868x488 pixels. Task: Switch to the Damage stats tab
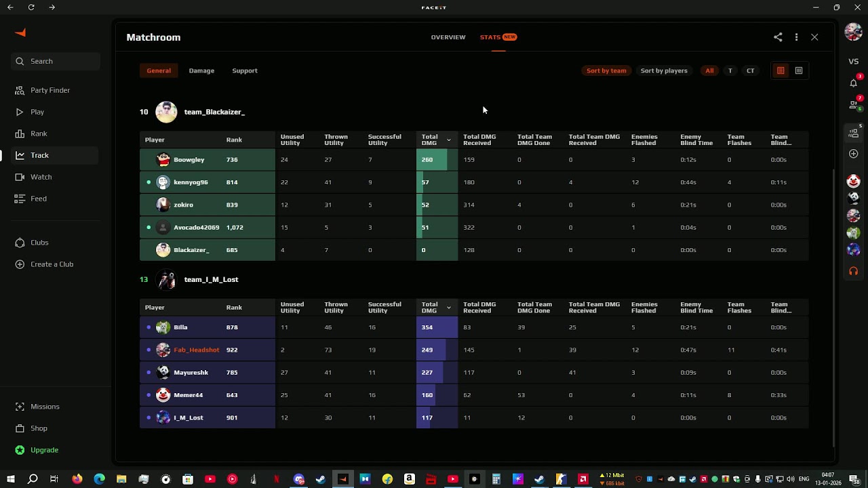(x=201, y=70)
